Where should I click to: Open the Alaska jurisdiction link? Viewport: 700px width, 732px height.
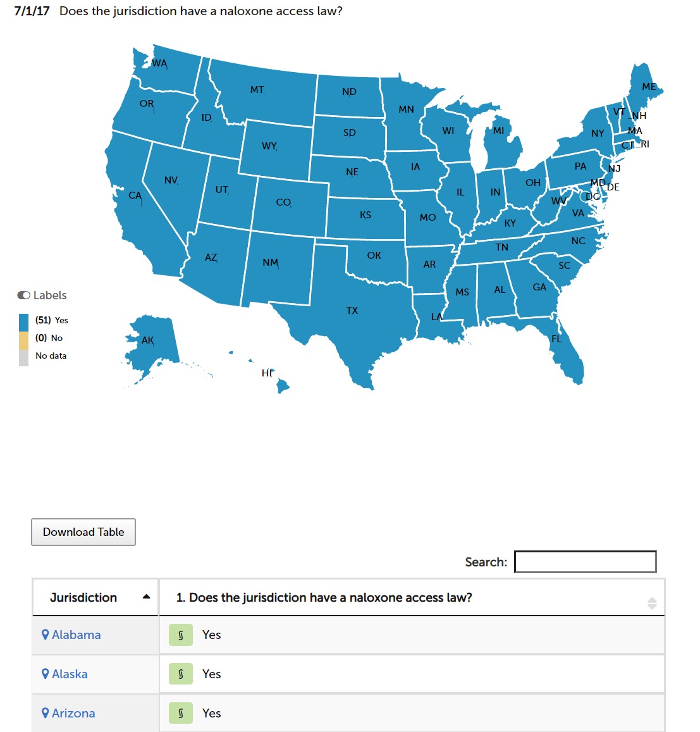(70, 674)
